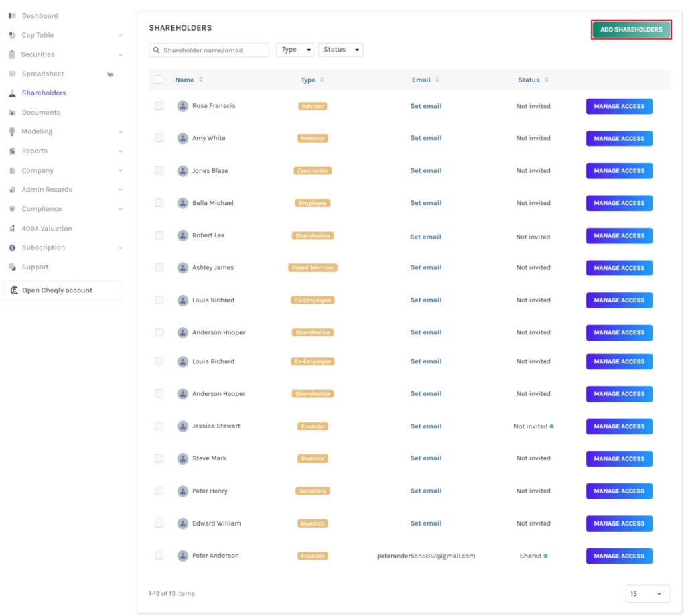Screen dimensions: 686x616
Task: Toggle the select-all checkbox in header
Action: pos(159,80)
